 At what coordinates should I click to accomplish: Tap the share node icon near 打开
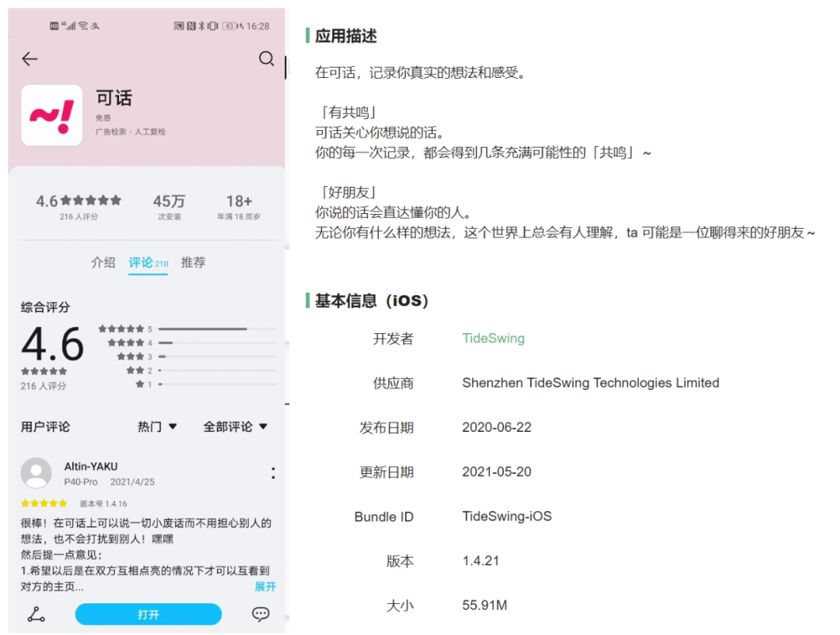(36, 614)
